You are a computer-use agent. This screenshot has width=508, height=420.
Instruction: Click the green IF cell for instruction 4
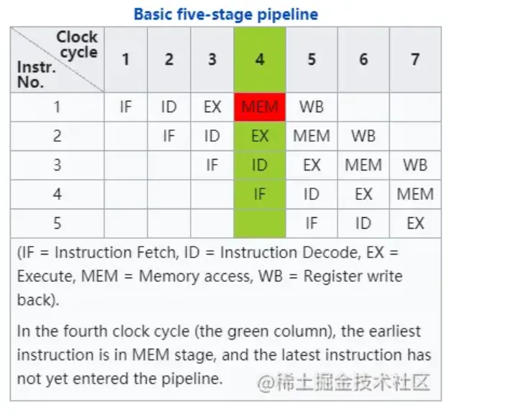(x=260, y=194)
